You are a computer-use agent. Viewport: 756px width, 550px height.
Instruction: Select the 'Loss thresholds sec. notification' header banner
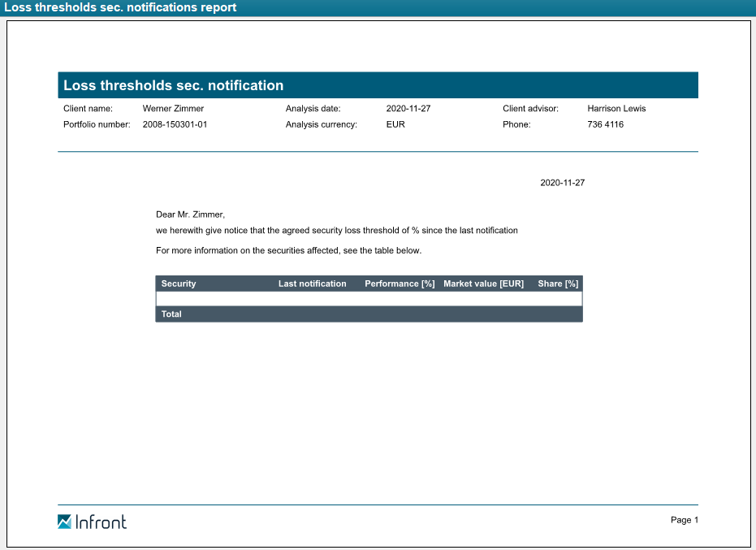tap(378, 85)
